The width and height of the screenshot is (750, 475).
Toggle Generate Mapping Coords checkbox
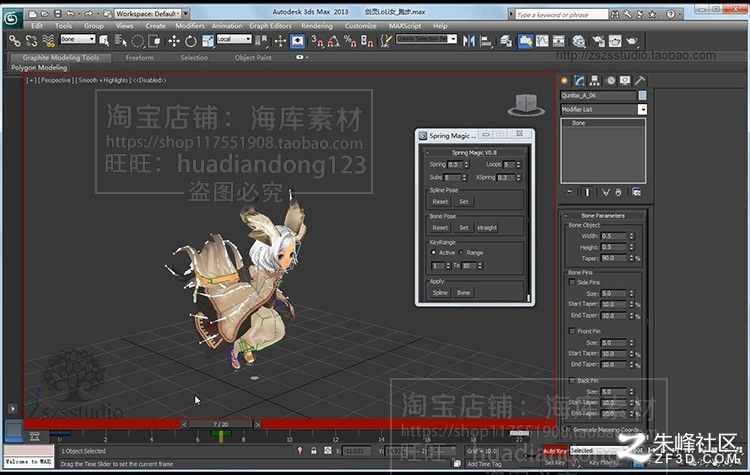pyautogui.click(x=568, y=429)
